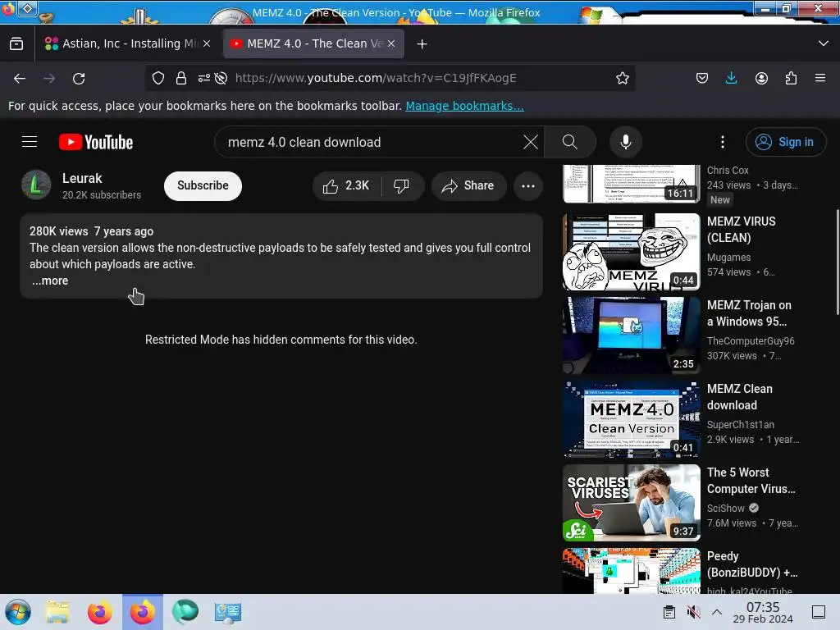Reload the current page
The height and width of the screenshot is (630, 840).
79,79
